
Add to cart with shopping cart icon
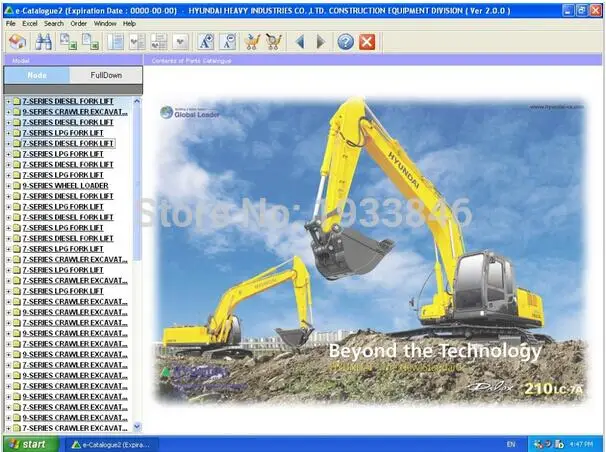coord(252,42)
